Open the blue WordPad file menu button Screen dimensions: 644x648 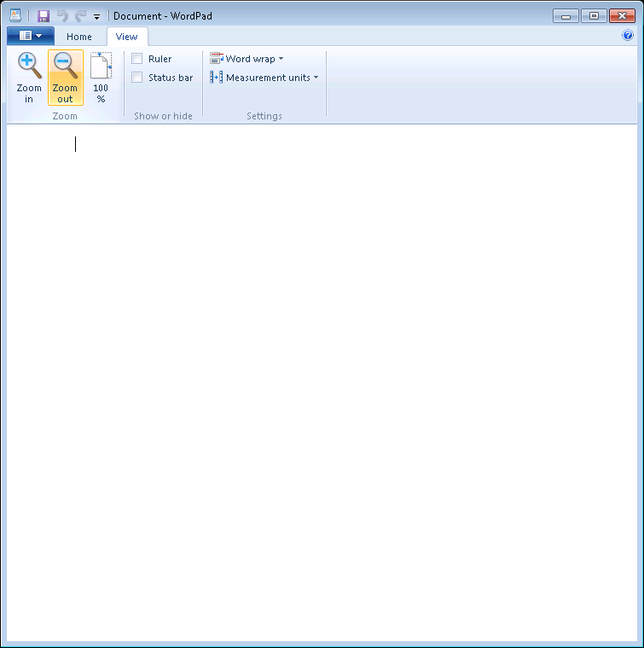(31, 36)
